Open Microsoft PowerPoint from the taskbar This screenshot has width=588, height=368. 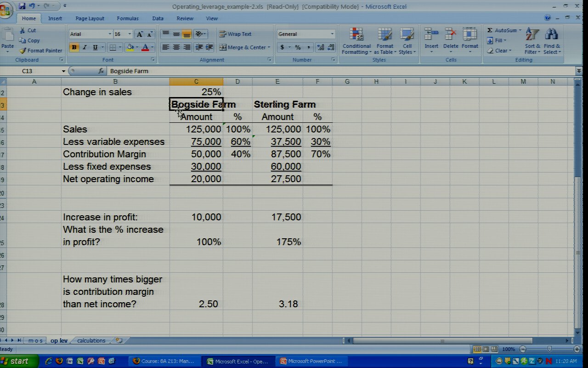(311, 361)
